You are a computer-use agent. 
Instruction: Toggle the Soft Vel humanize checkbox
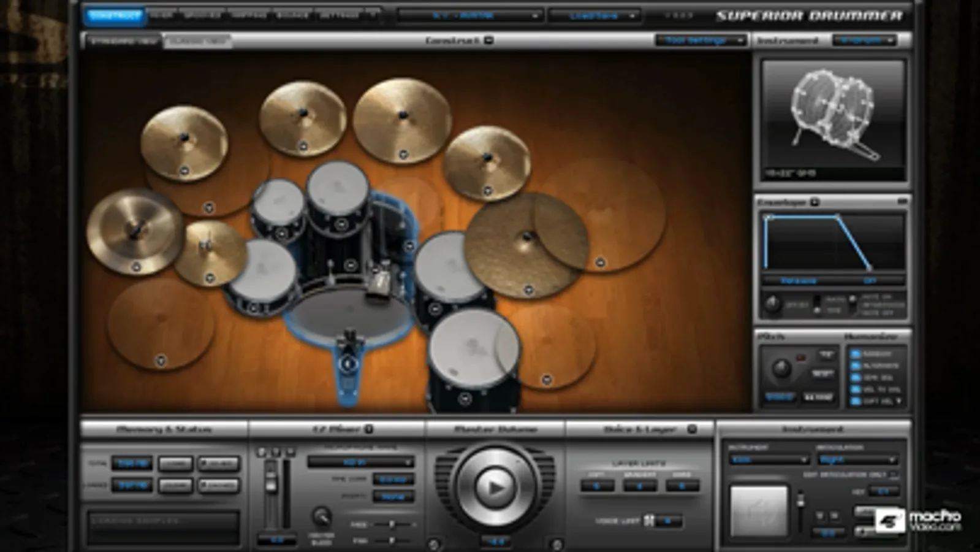click(x=856, y=401)
